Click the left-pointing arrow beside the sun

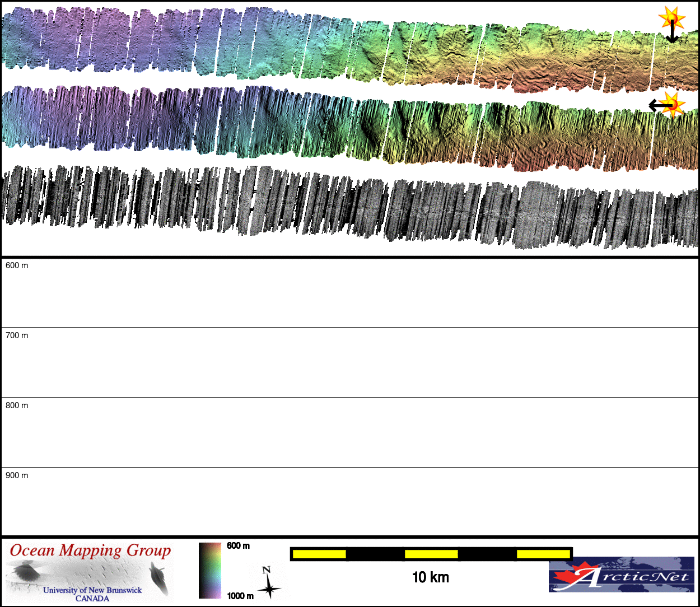click(x=659, y=105)
